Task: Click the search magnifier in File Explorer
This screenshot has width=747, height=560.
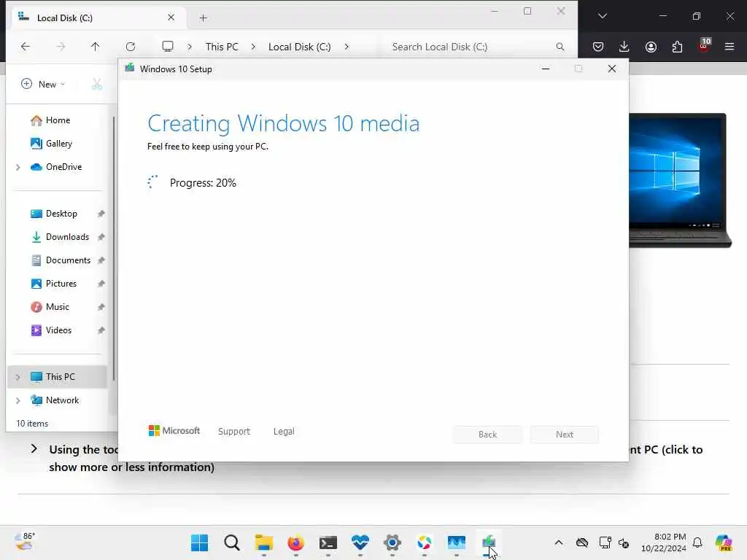Action: 560,47
